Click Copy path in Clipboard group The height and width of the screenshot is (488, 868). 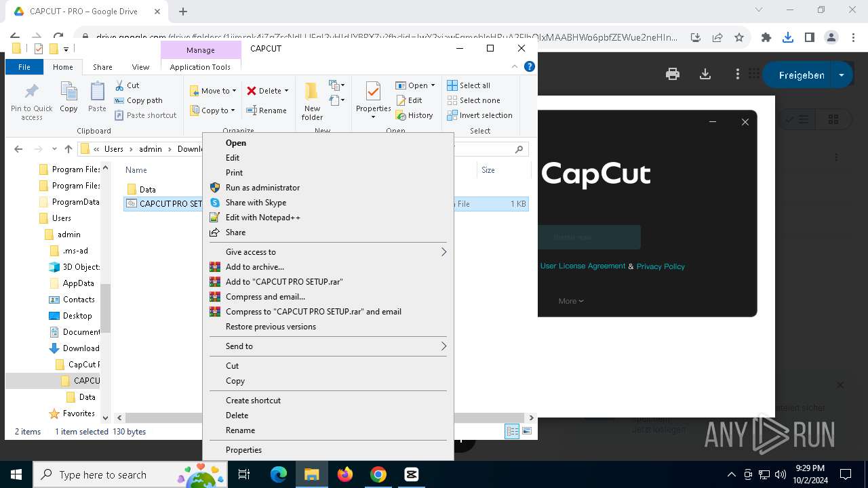(138, 100)
